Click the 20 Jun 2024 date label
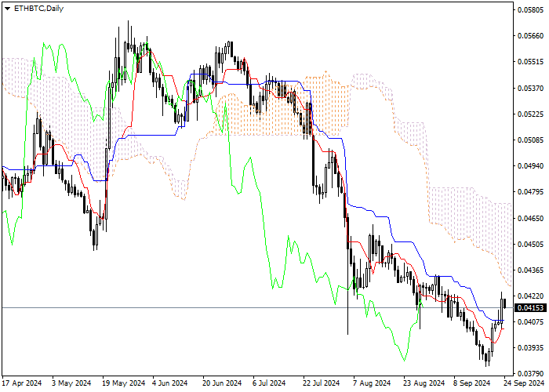Viewport: 549px width, 392px height. click(x=222, y=383)
